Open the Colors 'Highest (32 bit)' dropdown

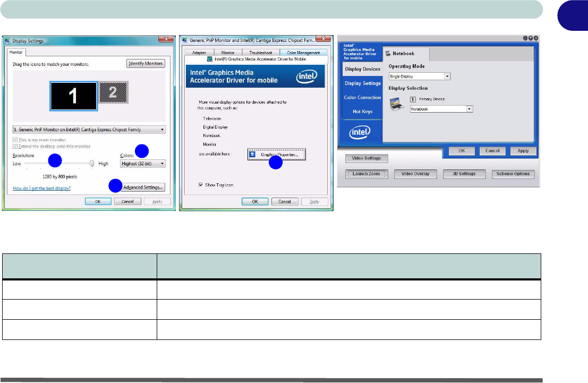pyautogui.click(x=142, y=164)
